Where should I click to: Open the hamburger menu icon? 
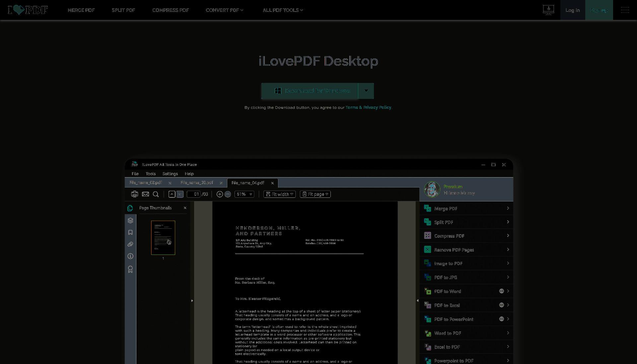point(625,10)
